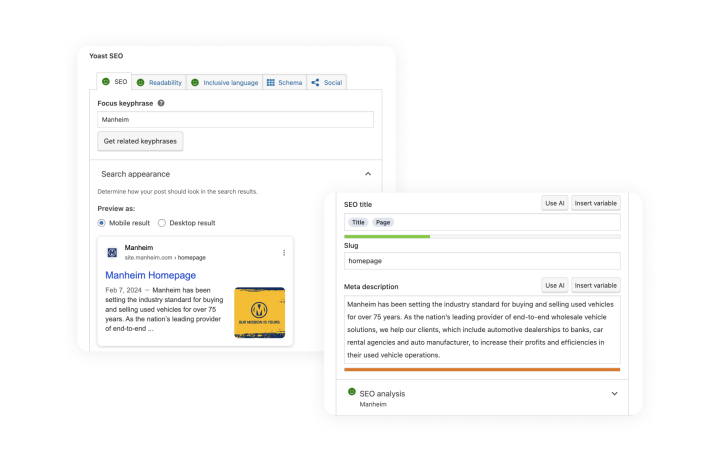Click the Manheim favicon in preview
The width and height of the screenshot is (720, 461).
tap(112, 253)
